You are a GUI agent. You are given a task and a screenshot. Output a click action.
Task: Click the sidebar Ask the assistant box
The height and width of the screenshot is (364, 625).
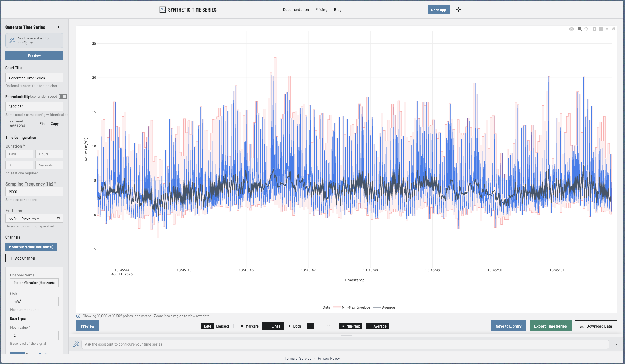tap(34, 40)
